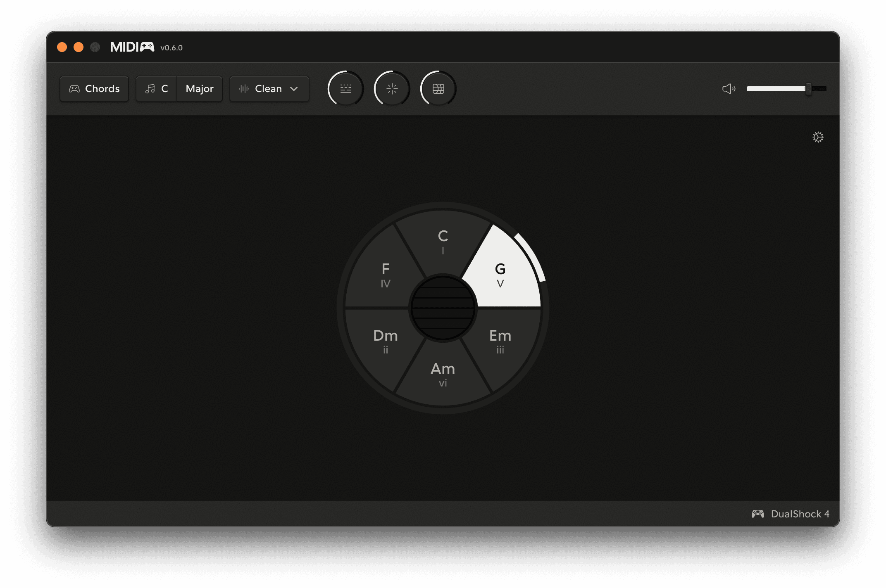
Task: Click the keyboard layout round icon
Action: click(x=346, y=88)
